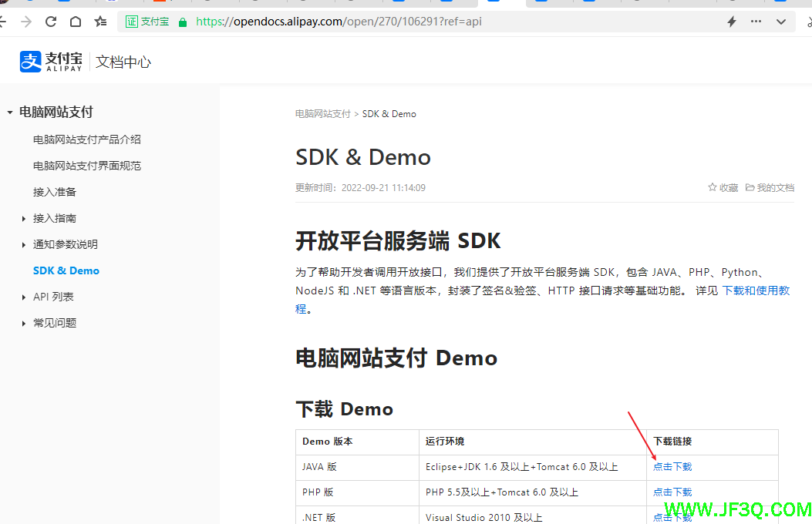Expand the API 列表 sidebar section
The width and height of the screenshot is (812, 524).
[x=24, y=297]
